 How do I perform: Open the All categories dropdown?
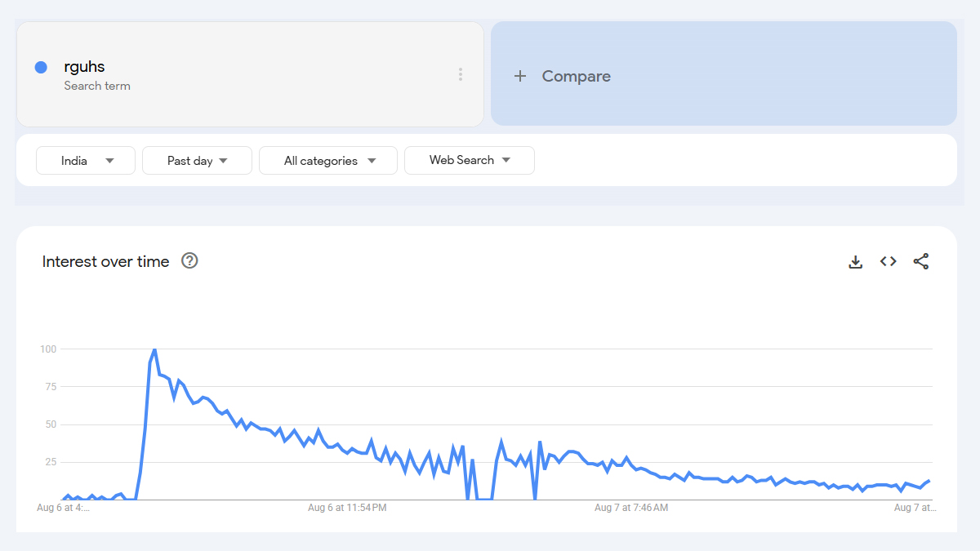point(327,160)
